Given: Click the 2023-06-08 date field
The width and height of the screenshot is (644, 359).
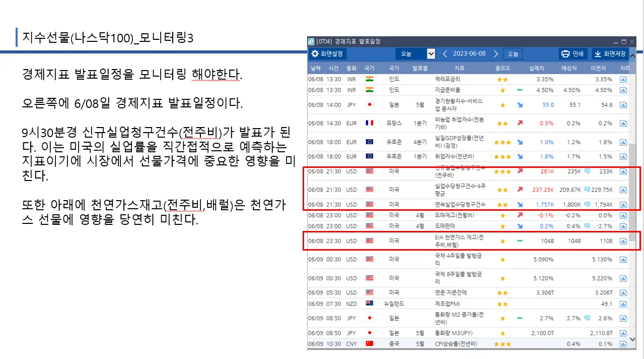Looking at the screenshot, I should [x=470, y=53].
